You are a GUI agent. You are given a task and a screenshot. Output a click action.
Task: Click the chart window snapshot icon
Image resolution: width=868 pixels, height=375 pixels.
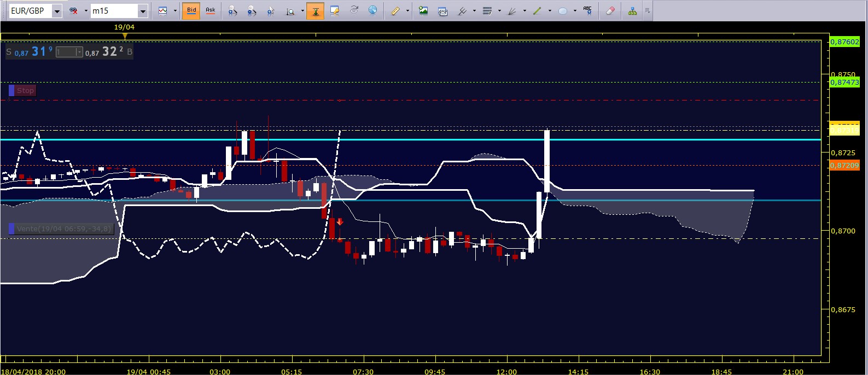[x=442, y=11]
